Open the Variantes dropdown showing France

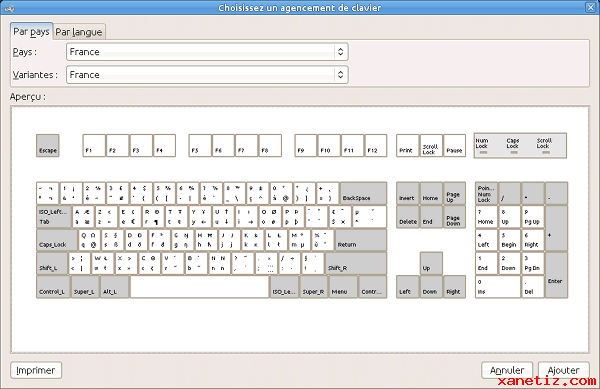pos(207,75)
